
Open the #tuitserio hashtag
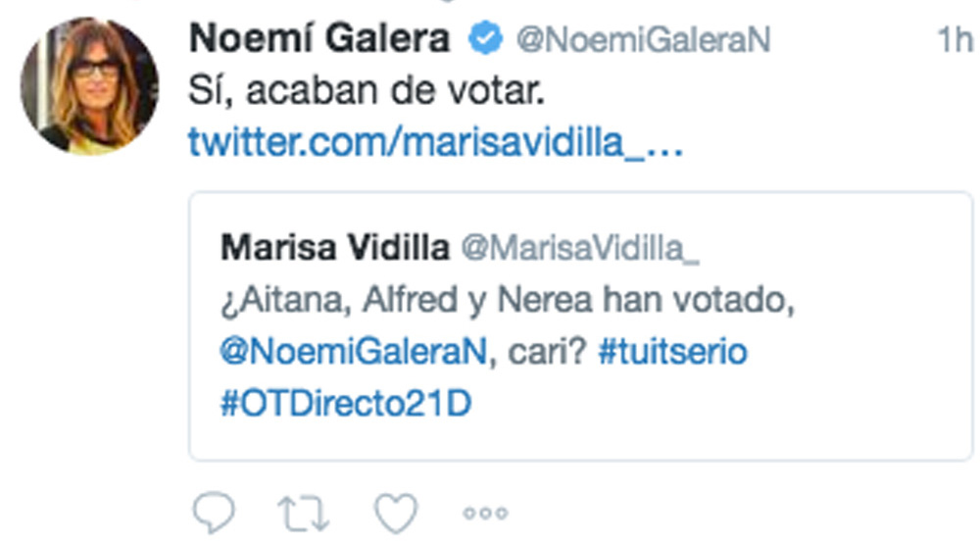click(x=671, y=352)
